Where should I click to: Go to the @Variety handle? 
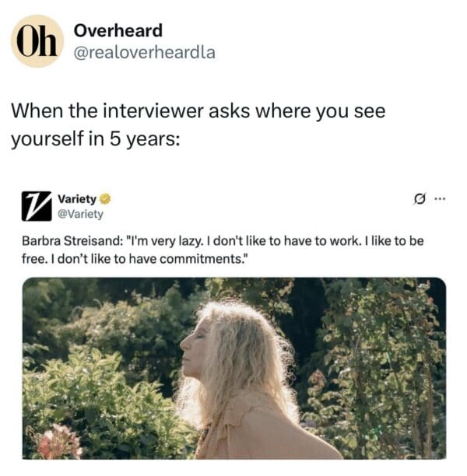tap(80, 214)
